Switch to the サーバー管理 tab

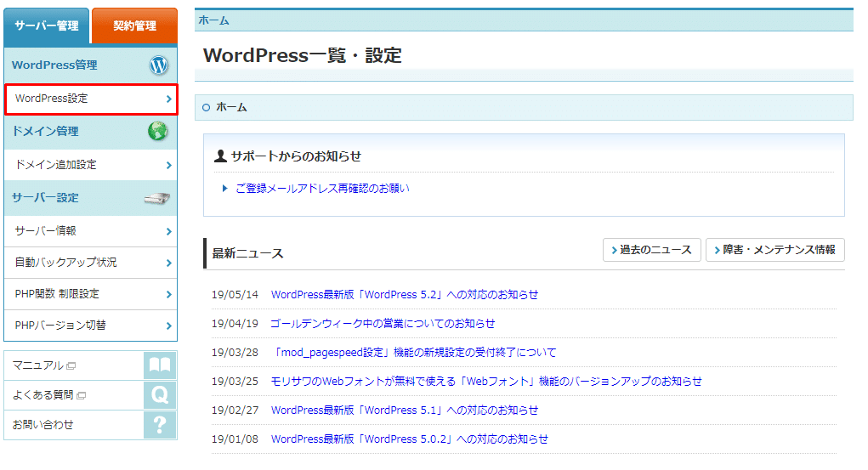coord(47,26)
